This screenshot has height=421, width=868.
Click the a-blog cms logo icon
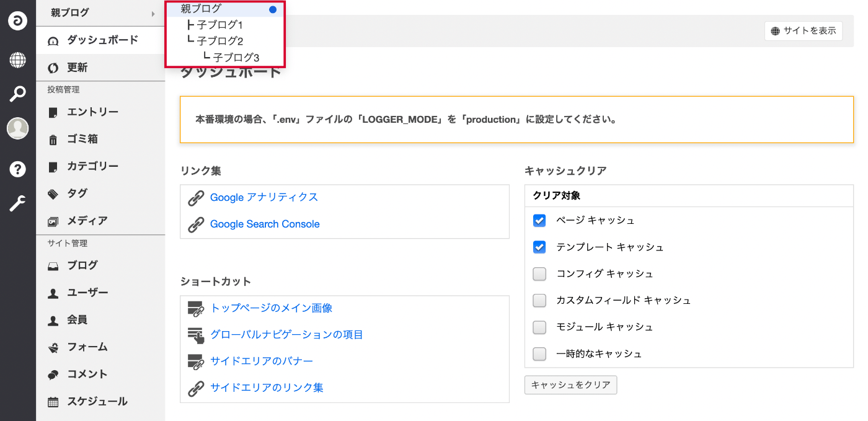coord(17,20)
